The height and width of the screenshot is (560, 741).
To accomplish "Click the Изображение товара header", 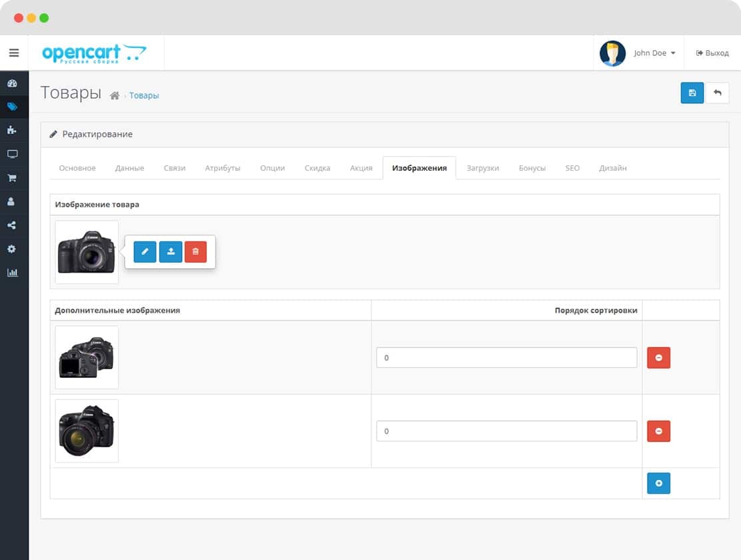I will click(x=97, y=205).
